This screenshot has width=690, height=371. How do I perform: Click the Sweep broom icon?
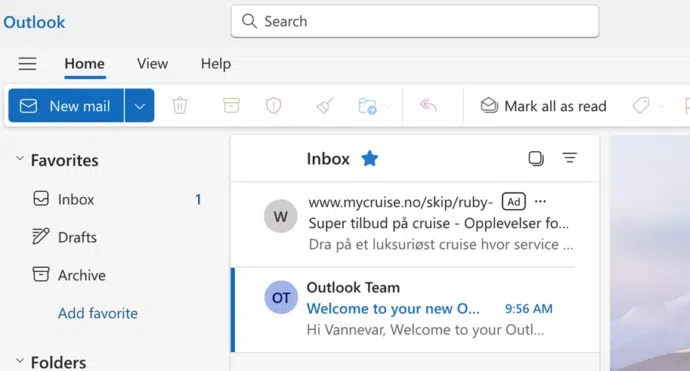pos(325,106)
